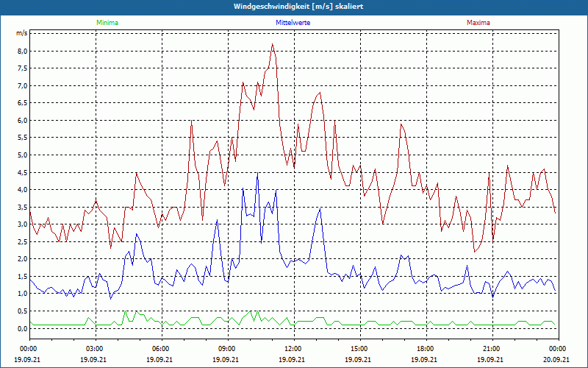Click the red Maxima curve's highest peak above 8,0
The width and height of the screenshot is (588, 368).
coord(272,44)
